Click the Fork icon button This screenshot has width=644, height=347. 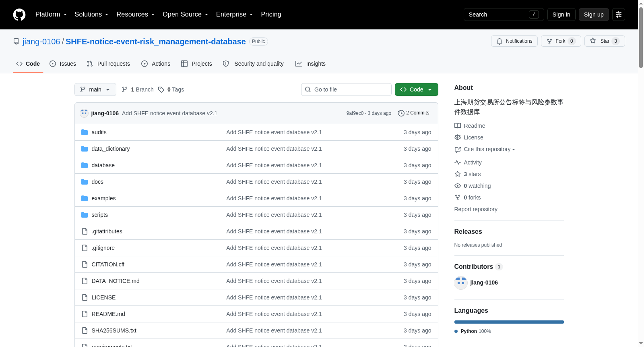[x=549, y=41]
